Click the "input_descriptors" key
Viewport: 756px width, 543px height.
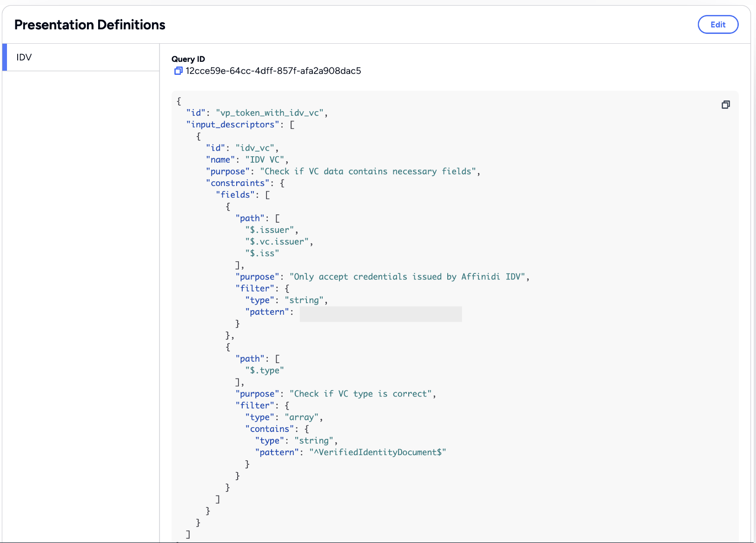point(233,125)
